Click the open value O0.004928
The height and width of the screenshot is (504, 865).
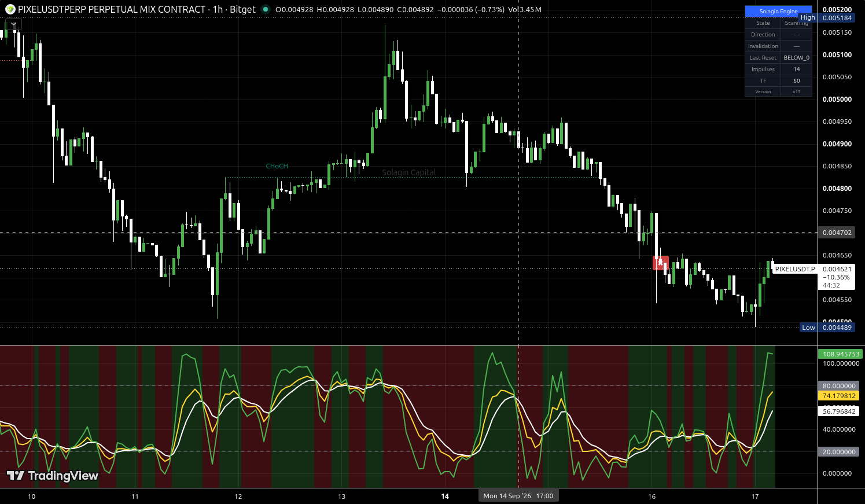[295, 10]
